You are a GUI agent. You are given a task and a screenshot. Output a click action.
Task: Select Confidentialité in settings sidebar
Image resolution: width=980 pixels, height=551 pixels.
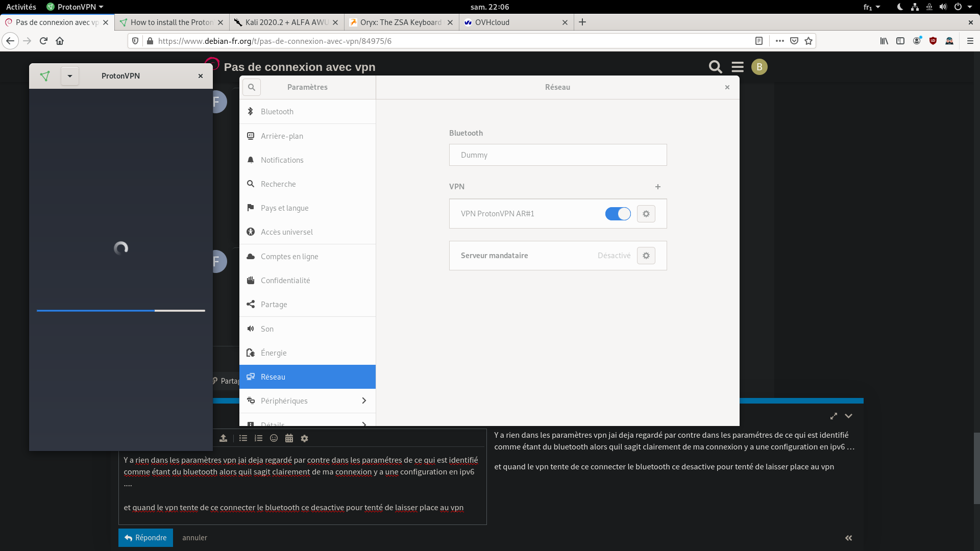click(285, 281)
